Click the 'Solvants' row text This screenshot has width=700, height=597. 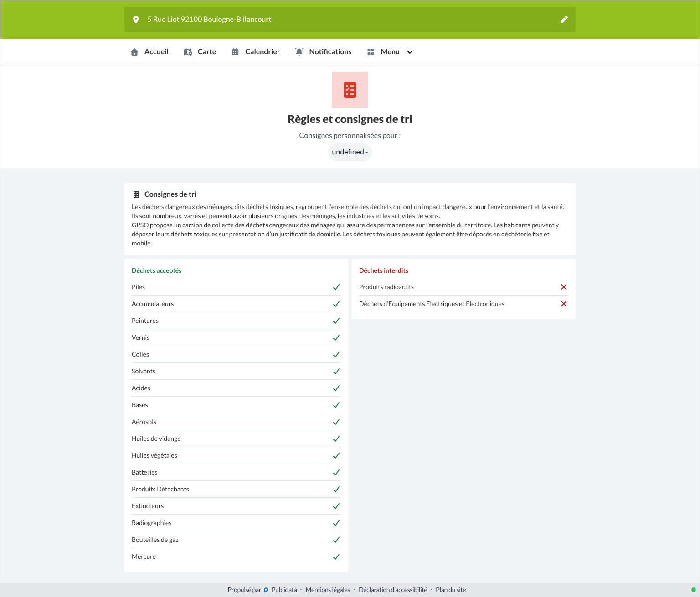(x=144, y=371)
